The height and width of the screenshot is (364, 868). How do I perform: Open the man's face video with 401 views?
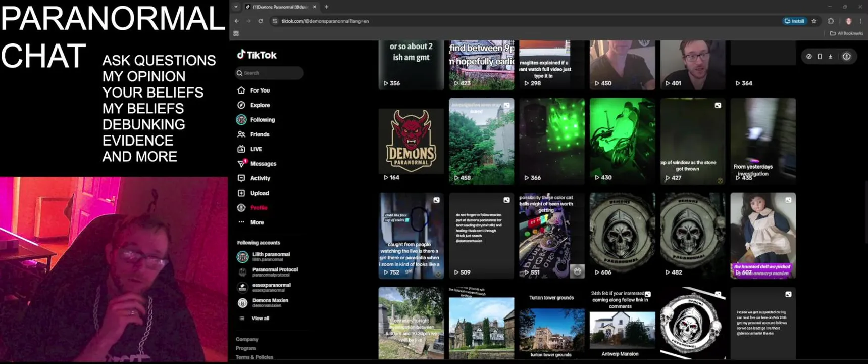pyautogui.click(x=693, y=65)
